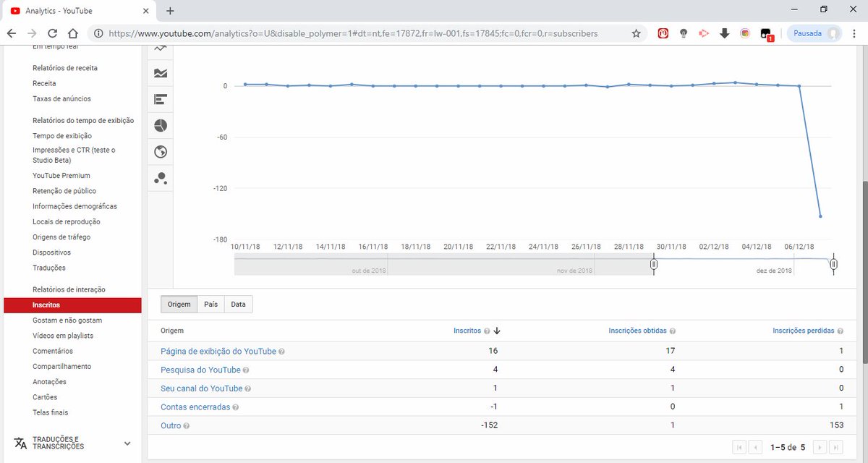Open Origens de tráfego report
The image size is (868, 463).
(x=61, y=237)
